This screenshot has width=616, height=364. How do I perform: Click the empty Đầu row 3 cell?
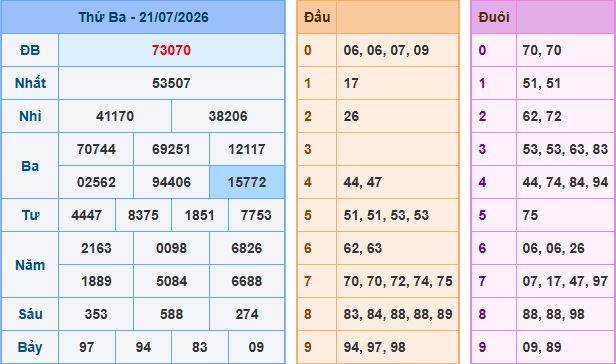pos(398,149)
